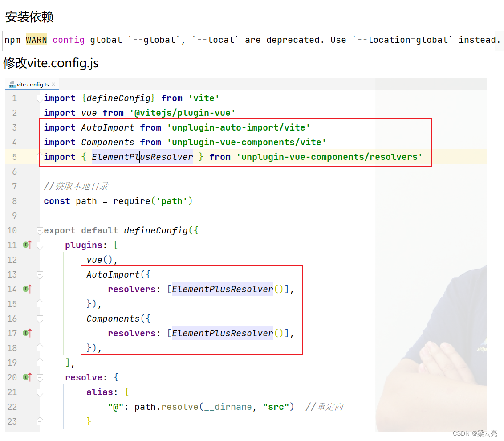Click ElementPlusResolver() on line 17
Image resolution: width=504 pixels, height=441 pixels.
point(228,333)
